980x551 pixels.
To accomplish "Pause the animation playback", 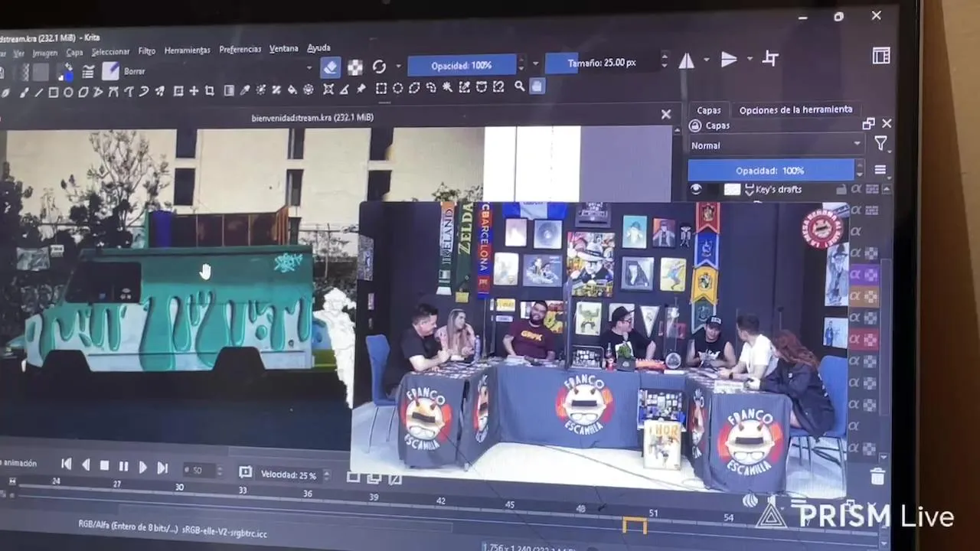I will point(123,466).
